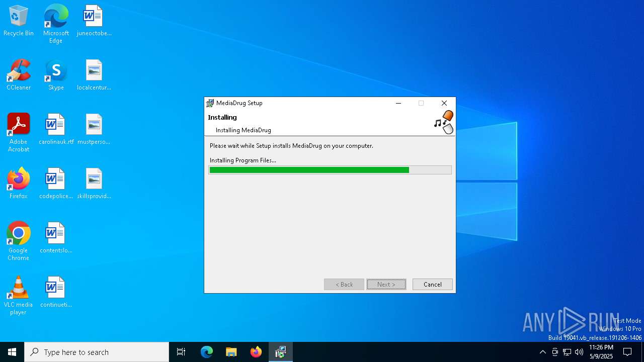Launch the Google Chrome desktop shortcut

[x=19, y=241]
